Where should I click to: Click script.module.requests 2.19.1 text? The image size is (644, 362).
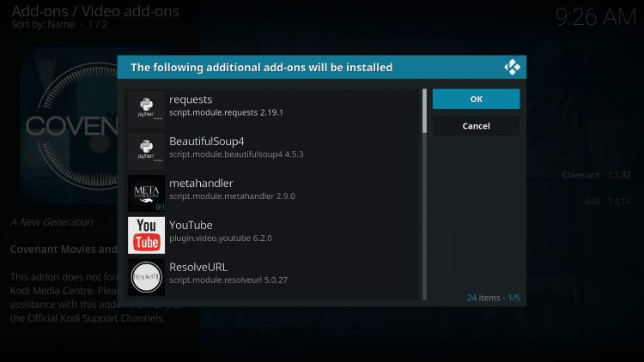[227, 112]
